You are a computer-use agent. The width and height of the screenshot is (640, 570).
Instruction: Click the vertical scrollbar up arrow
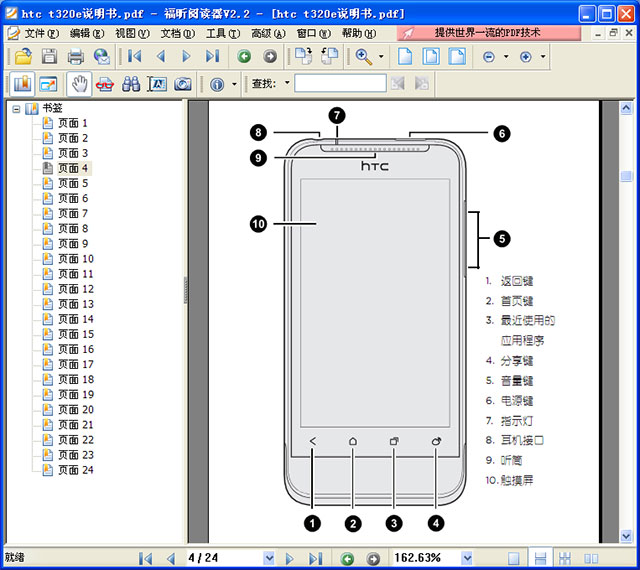click(x=626, y=108)
